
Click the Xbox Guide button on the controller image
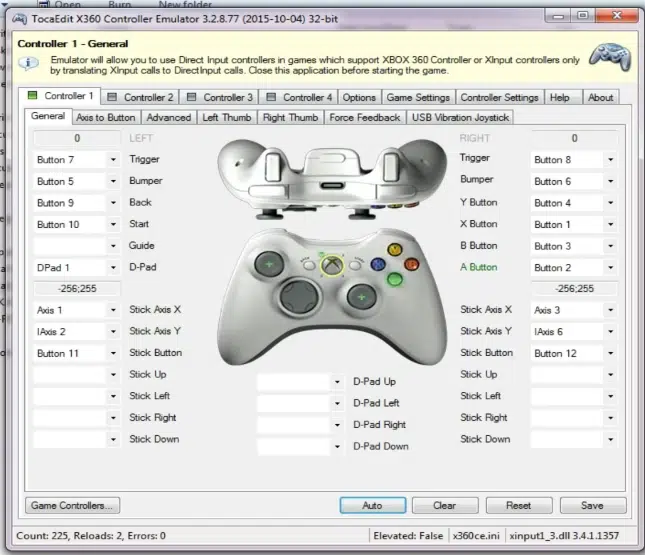(x=332, y=265)
